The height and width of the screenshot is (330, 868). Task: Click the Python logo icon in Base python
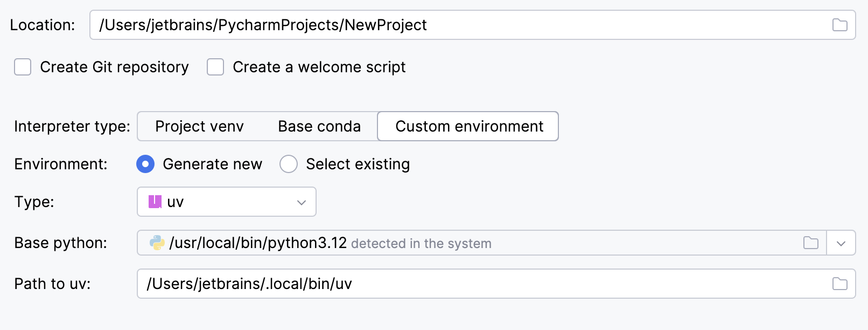coord(157,243)
